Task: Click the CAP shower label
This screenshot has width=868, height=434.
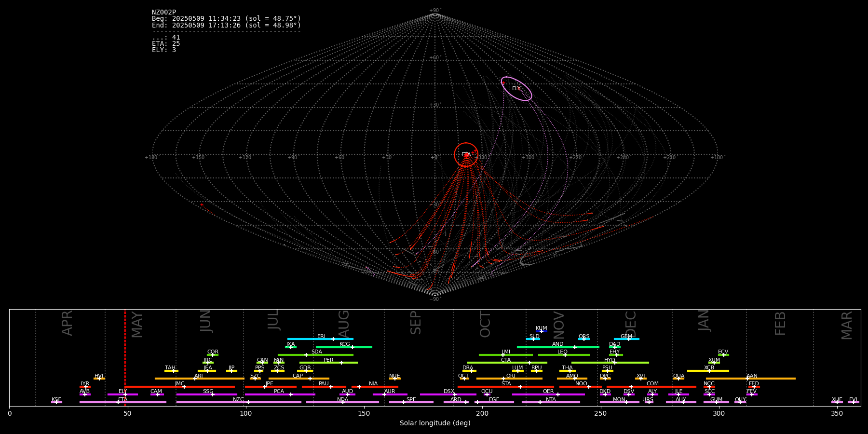Action: (x=298, y=376)
